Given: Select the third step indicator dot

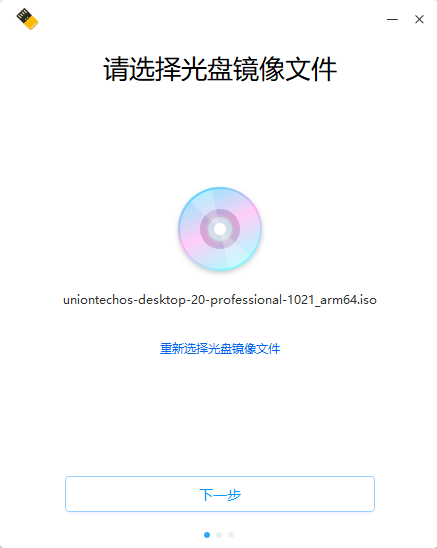Looking at the screenshot, I should tap(231, 535).
